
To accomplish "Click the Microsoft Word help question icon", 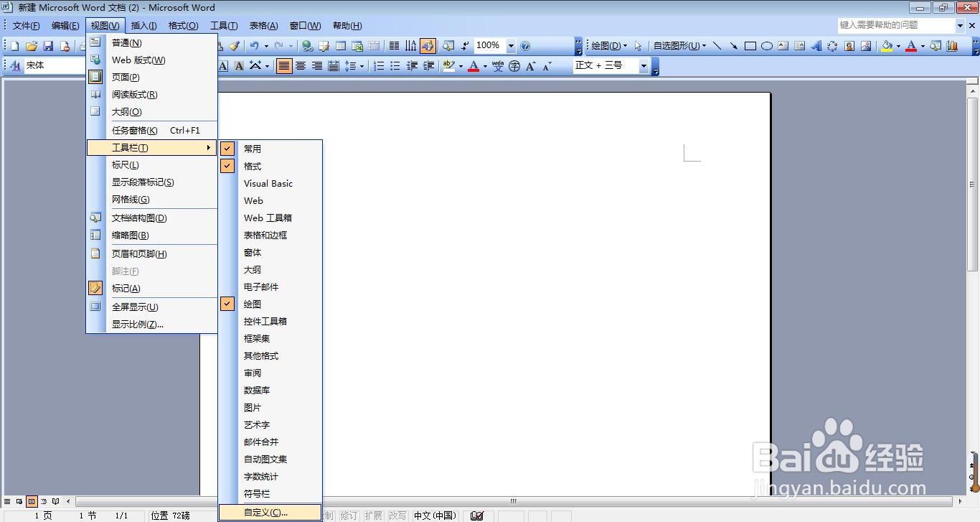I will click(525, 46).
